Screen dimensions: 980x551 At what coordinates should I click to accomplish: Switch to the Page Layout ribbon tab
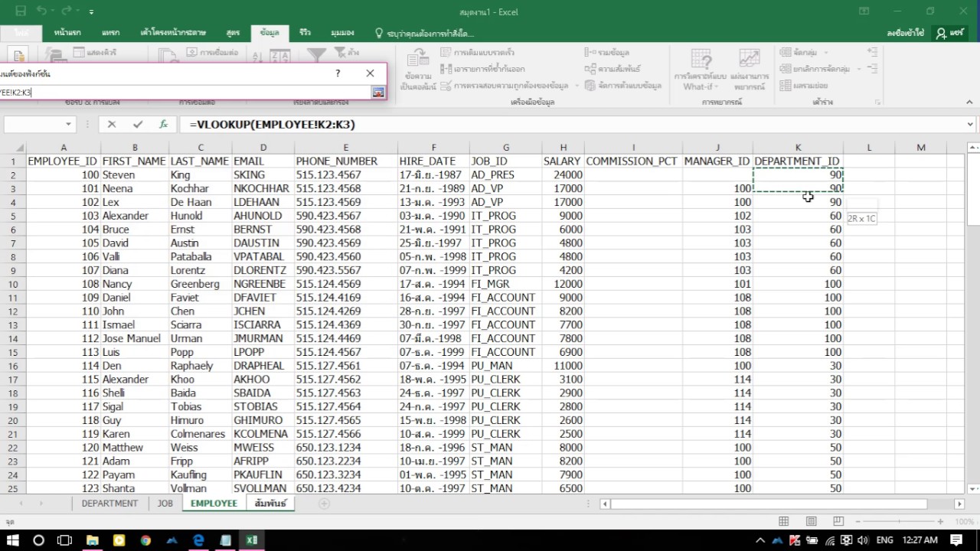coord(173,33)
